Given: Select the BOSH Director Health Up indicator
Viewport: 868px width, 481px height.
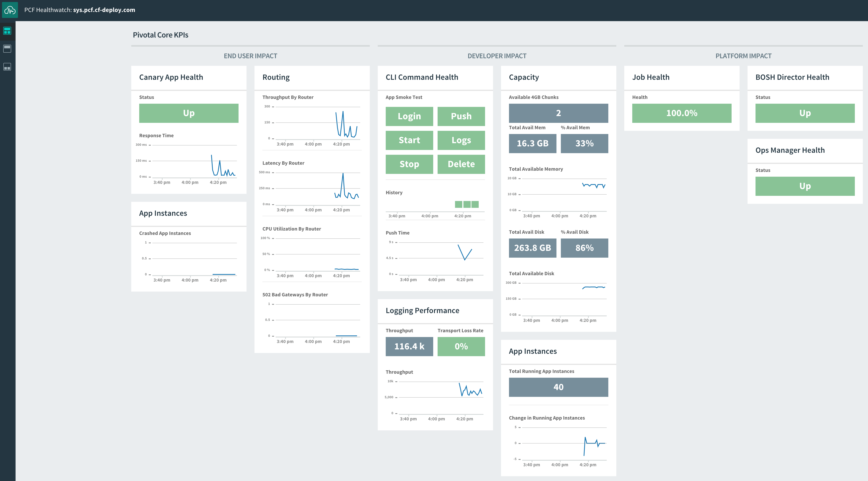Looking at the screenshot, I should click(x=805, y=113).
